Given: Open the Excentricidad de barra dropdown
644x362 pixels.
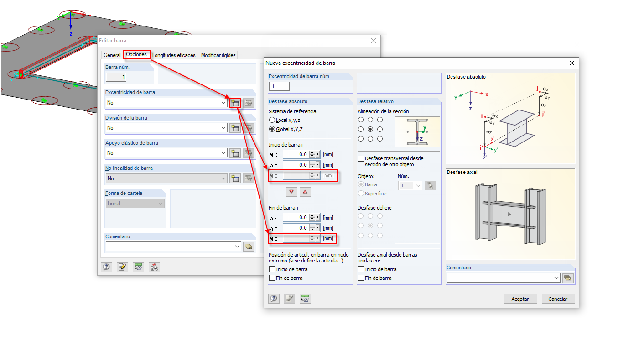Looking at the screenshot, I should coord(223,103).
